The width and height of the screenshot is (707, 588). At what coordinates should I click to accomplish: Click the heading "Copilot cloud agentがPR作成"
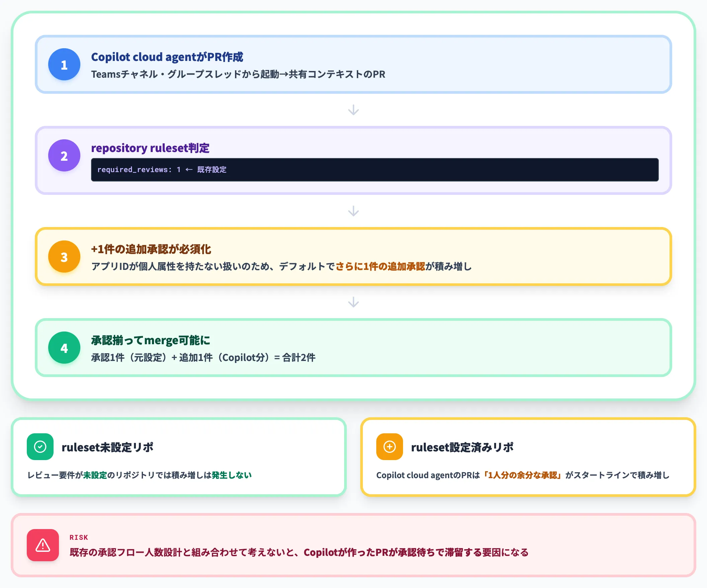tap(167, 57)
